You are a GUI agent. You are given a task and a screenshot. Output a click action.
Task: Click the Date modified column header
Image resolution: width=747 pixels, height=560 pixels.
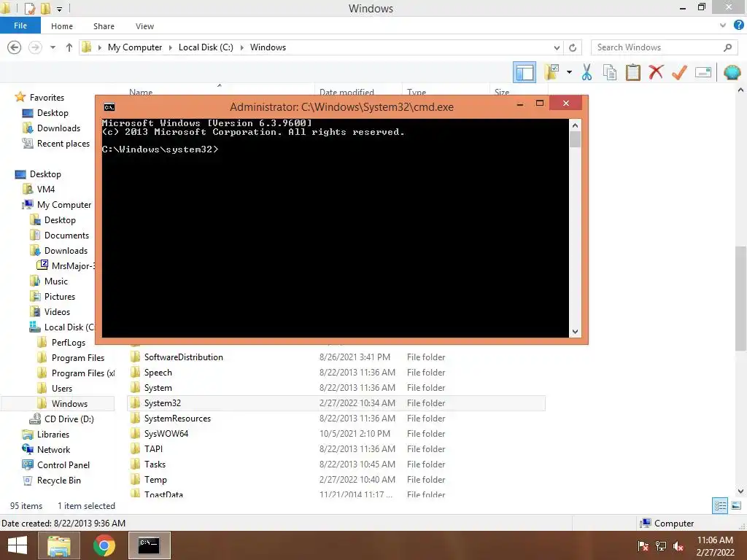click(x=347, y=92)
